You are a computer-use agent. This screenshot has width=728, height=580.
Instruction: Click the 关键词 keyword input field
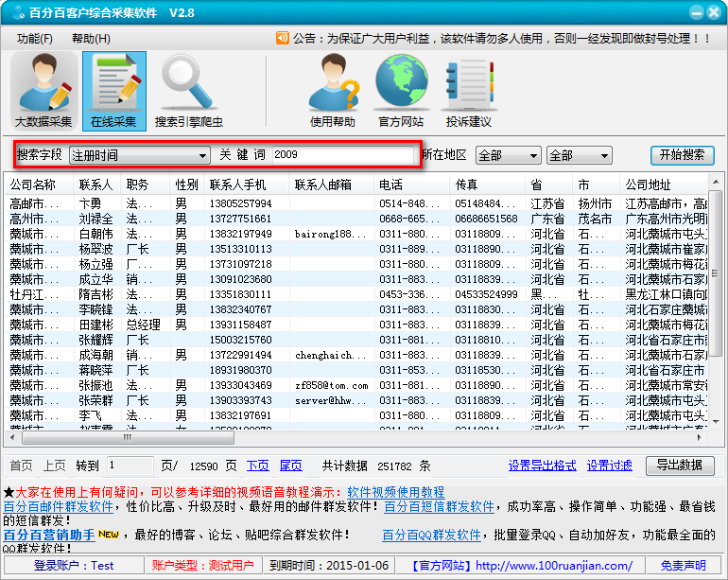point(342,155)
